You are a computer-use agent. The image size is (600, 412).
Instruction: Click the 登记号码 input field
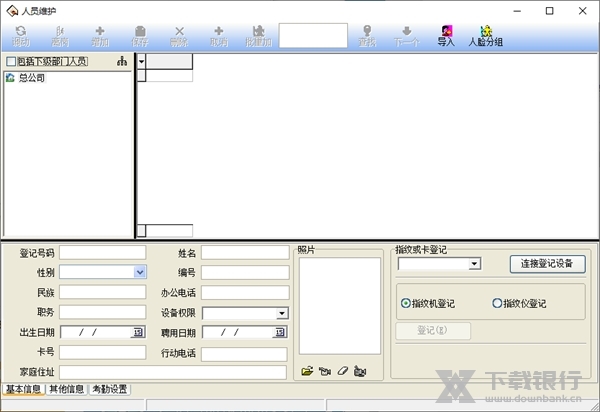point(103,252)
